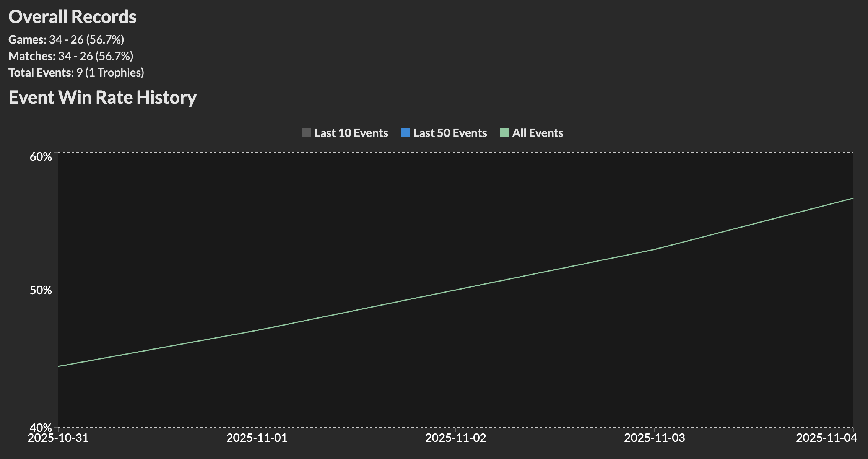The height and width of the screenshot is (459, 868).
Task: Click the Total Events 9 trophies line
Action: pyautogui.click(x=76, y=72)
